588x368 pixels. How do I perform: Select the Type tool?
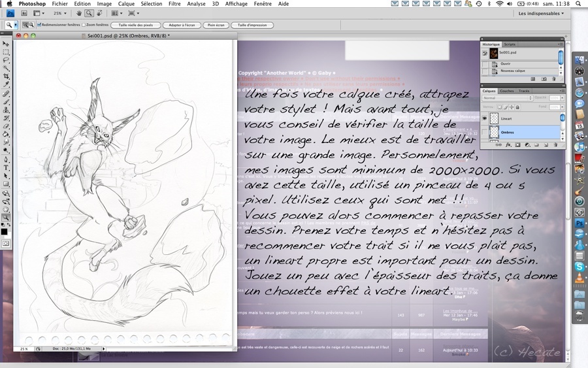pos(6,168)
